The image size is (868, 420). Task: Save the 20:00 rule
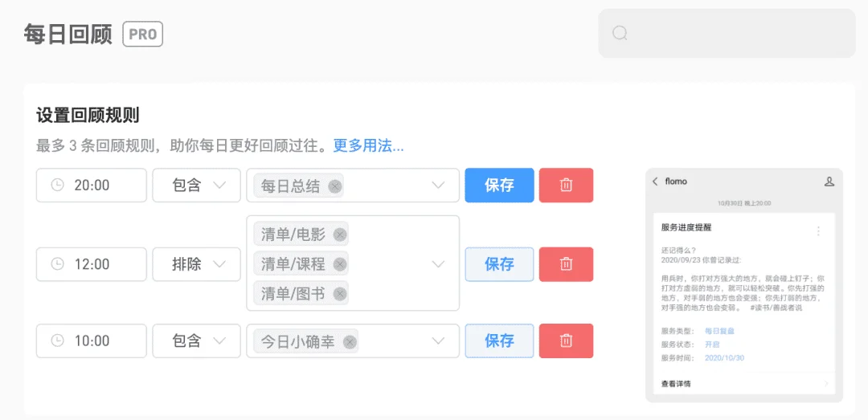[499, 186]
